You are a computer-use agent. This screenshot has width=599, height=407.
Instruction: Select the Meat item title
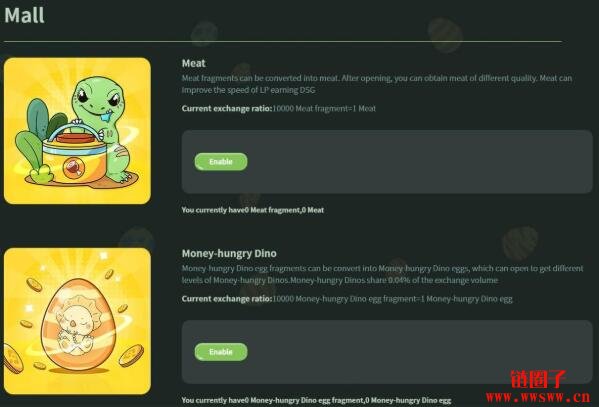(193, 63)
